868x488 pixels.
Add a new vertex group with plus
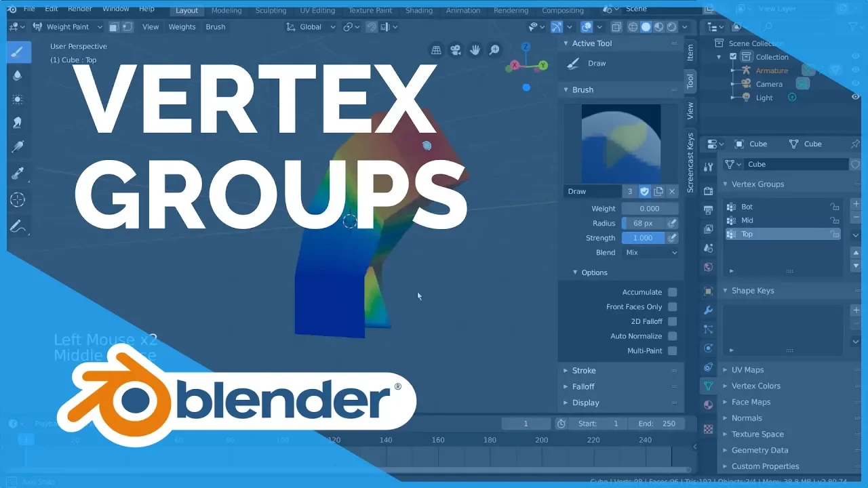(856, 204)
